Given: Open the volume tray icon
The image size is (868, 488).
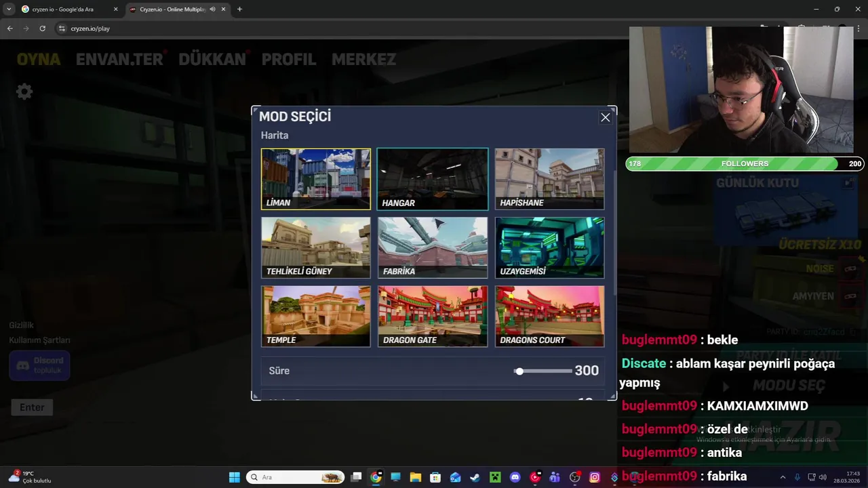Looking at the screenshot, I should 823,477.
